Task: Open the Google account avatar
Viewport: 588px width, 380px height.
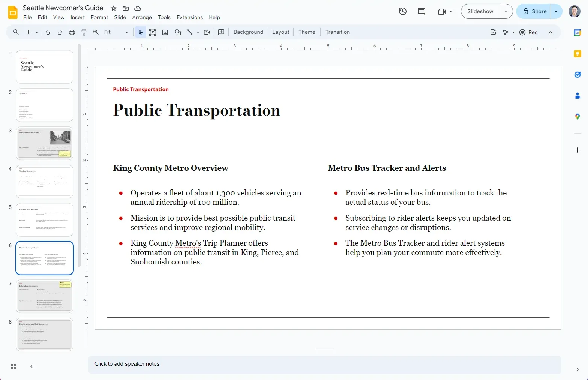Action: [574, 11]
